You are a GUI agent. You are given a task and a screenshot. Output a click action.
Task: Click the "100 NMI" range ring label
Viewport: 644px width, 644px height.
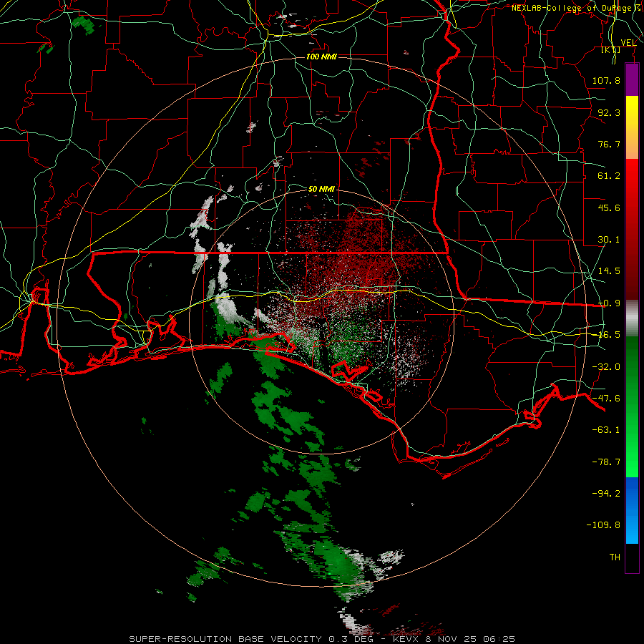[321, 57]
